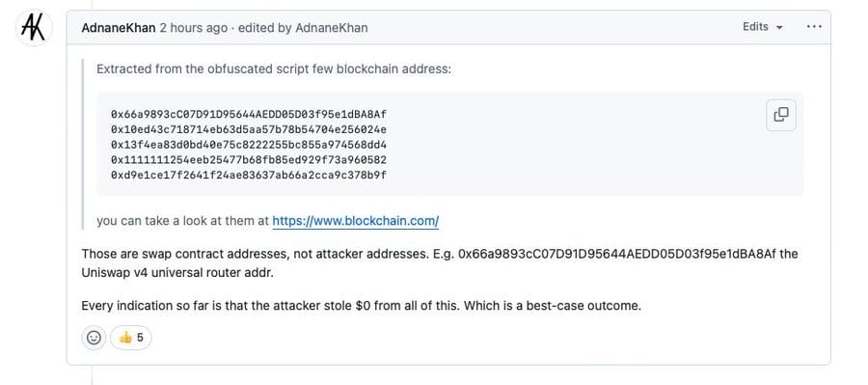The width and height of the screenshot is (868, 385).
Task: Add a reaction with the smiley icon
Action: click(95, 338)
